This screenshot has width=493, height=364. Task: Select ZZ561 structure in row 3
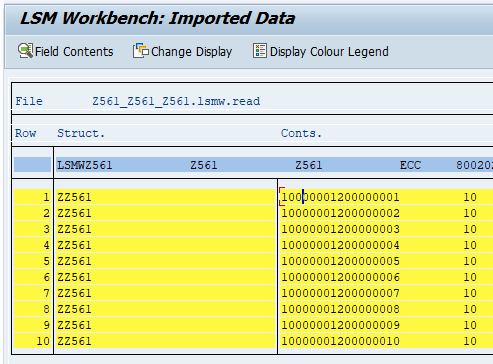click(74, 229)
